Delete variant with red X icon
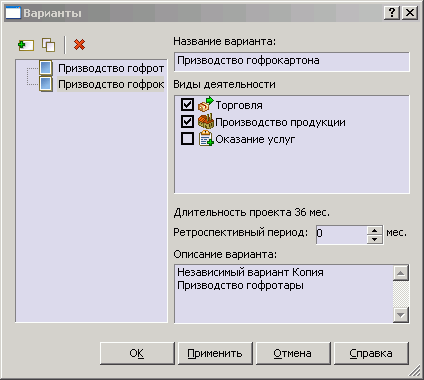 point(79,45)
